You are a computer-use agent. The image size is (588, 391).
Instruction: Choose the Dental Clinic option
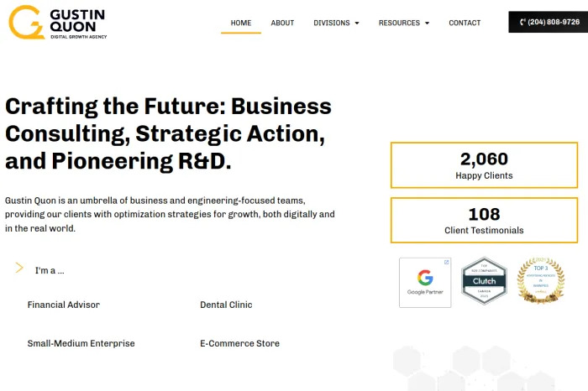pyautogui.click(x=226, y=305)
